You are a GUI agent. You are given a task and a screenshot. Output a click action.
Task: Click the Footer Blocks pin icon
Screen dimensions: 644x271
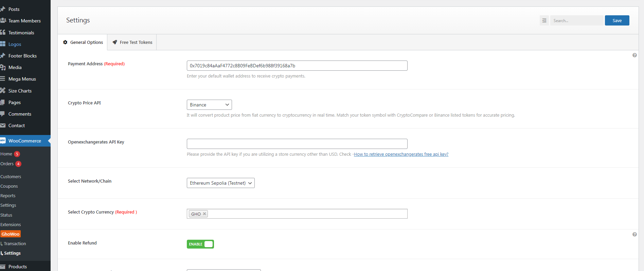pos(3,55)
